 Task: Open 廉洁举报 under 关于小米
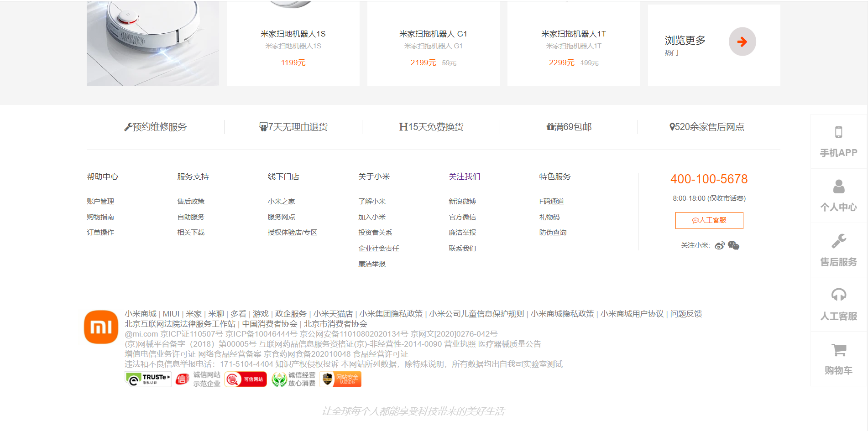372,264
